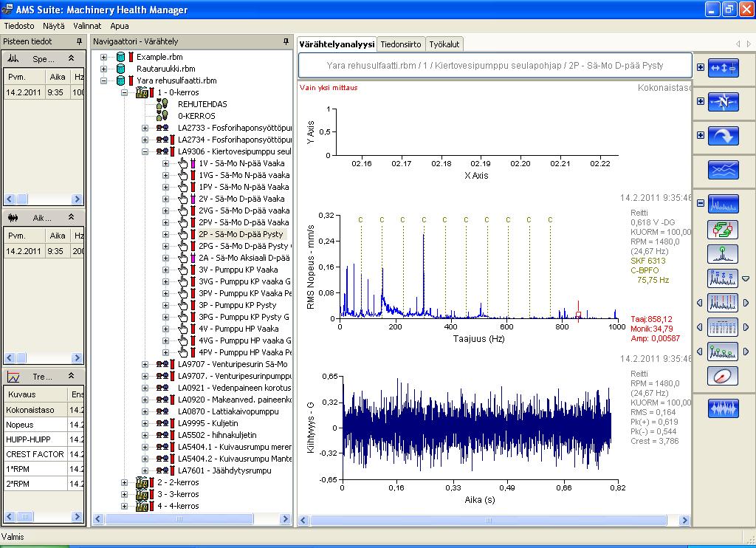Click the trend icon in the Tre... panel header
The height and width of the screenshot is (548, 756).
[13, 377]
